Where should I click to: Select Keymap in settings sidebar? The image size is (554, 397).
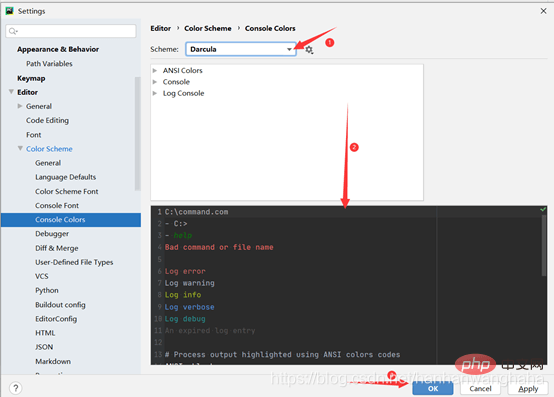pyautogui.click(x=31, y=78)
